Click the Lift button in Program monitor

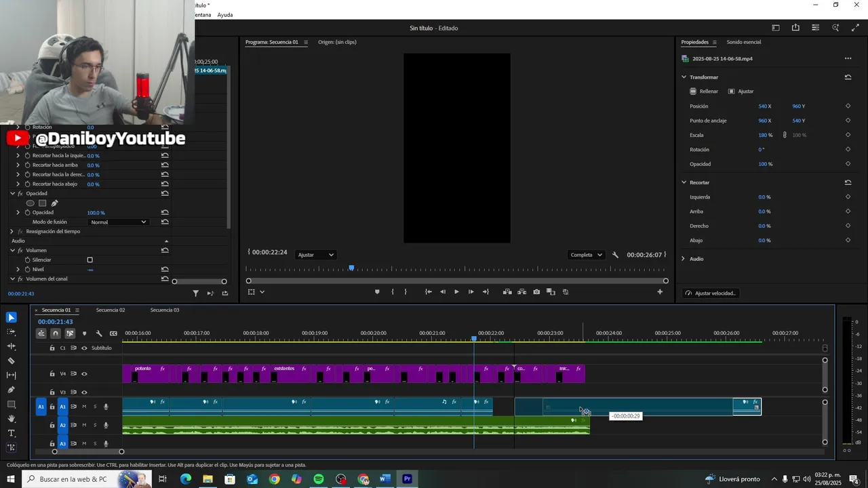click(507, 292)
